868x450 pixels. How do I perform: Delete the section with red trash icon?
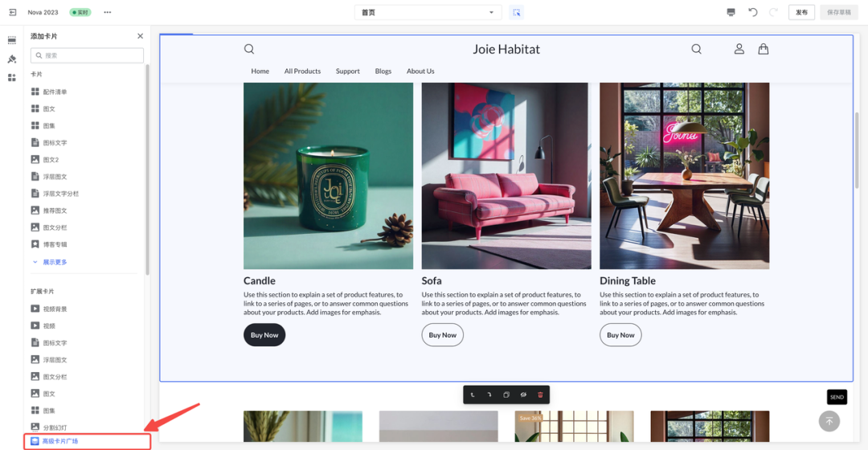[540, 395]
